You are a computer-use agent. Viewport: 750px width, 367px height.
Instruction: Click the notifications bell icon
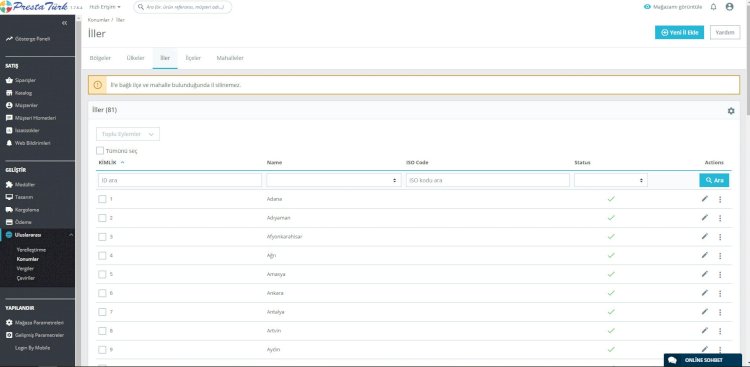(x=713, y=7)
